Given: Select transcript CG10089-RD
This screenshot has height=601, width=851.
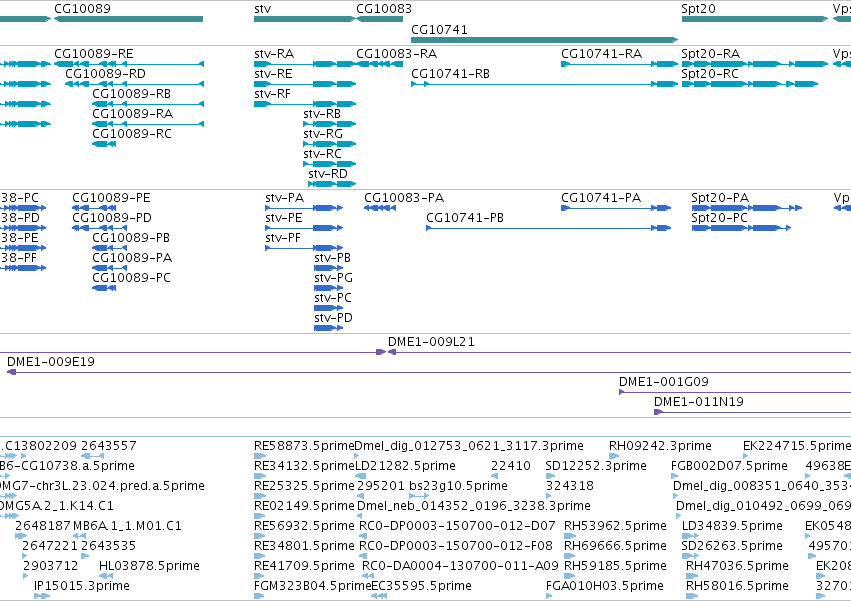Looking at the screenshot, I should pos(134,84).
